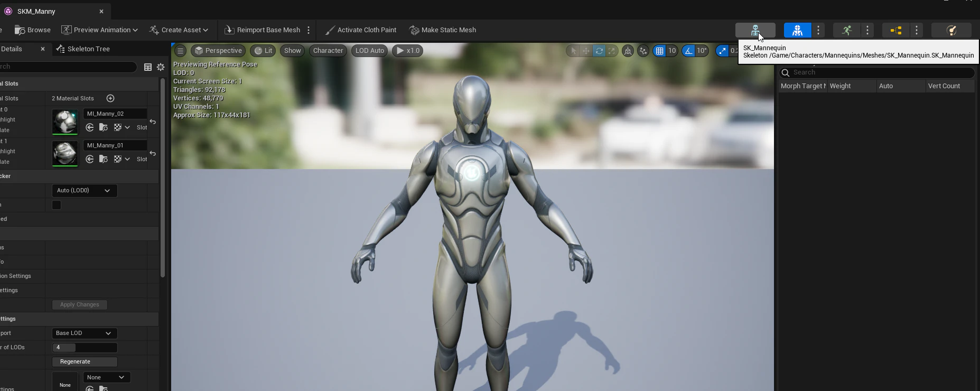Screen dimensions: 980x391
Task: Click the Morph Target search field
Action: 876,72
